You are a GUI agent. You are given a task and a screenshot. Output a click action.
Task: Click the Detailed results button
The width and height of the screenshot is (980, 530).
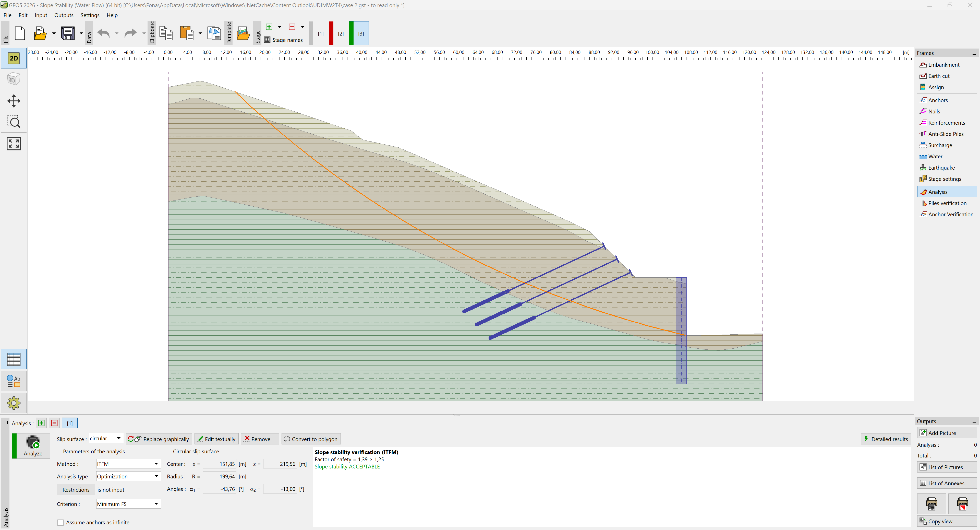click(x=886, y=439)
